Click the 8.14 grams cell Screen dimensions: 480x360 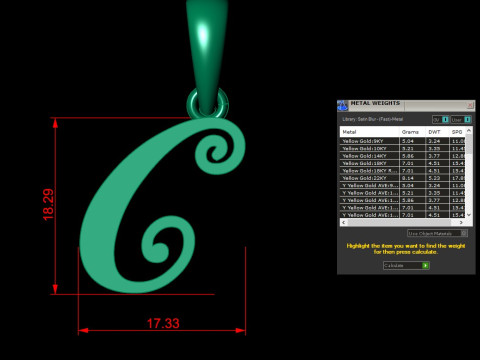413,178
